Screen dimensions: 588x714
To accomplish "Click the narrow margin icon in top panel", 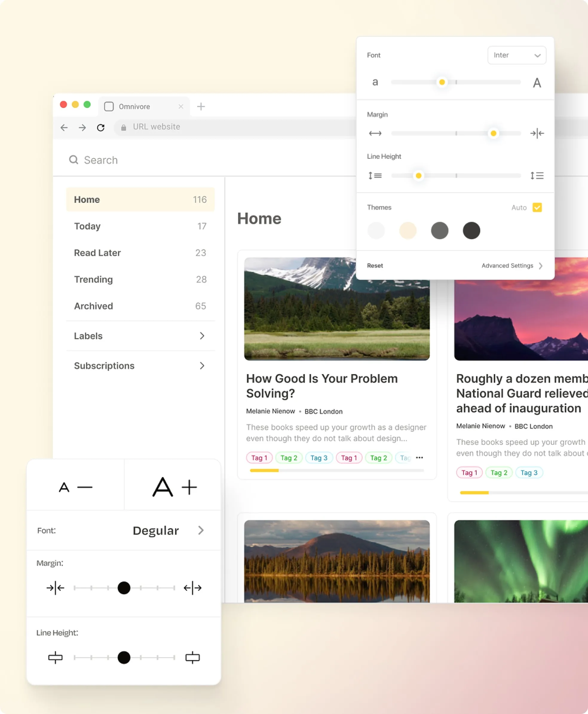I will 537,134.
